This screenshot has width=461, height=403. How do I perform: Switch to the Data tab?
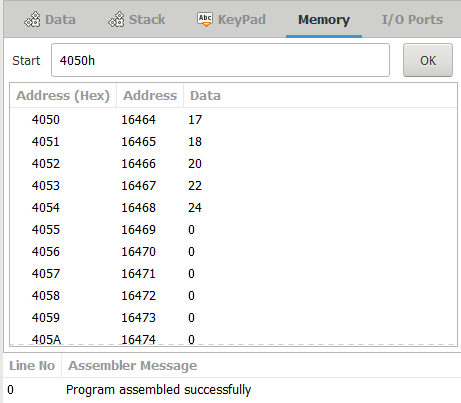tap(50, 20)
